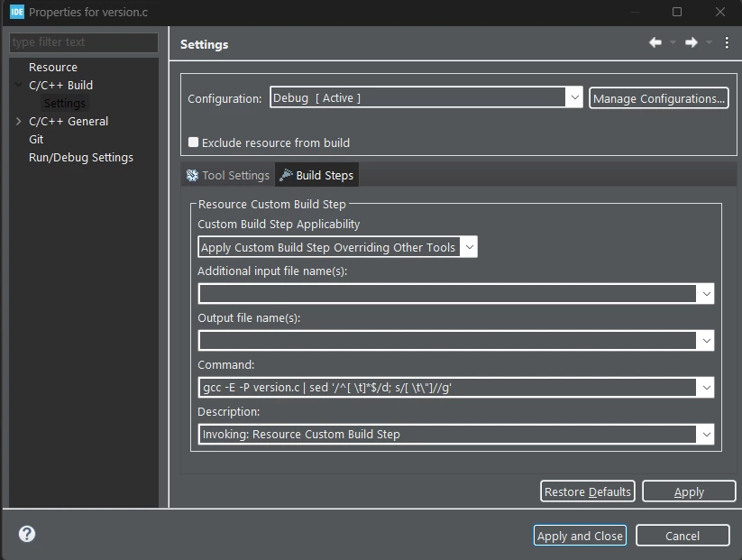742x560 pixels.
Task: Select the Build Steps tab
Action: point(316,175)
